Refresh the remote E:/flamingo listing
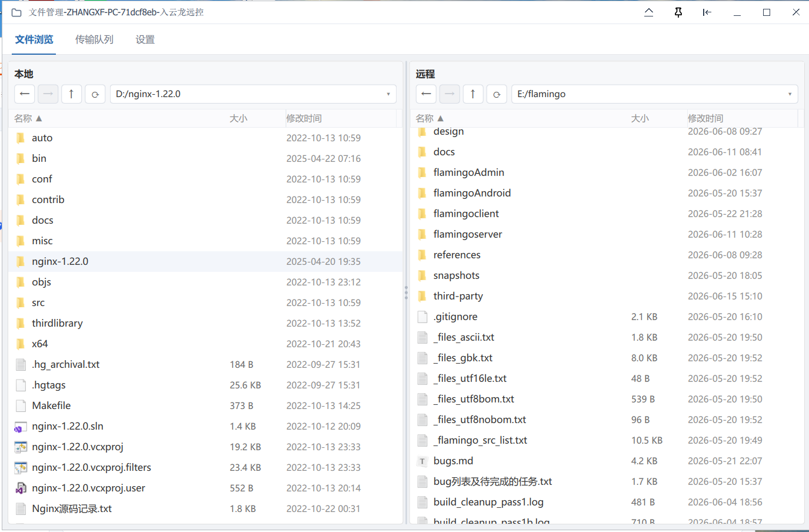This screenshot has height=532, width=809. point(497,94)
